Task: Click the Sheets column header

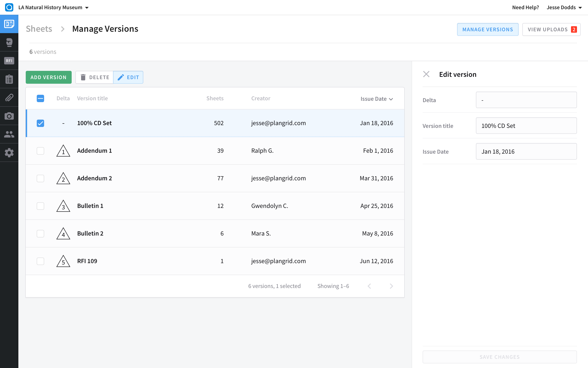Action: (x=215, y=98)
